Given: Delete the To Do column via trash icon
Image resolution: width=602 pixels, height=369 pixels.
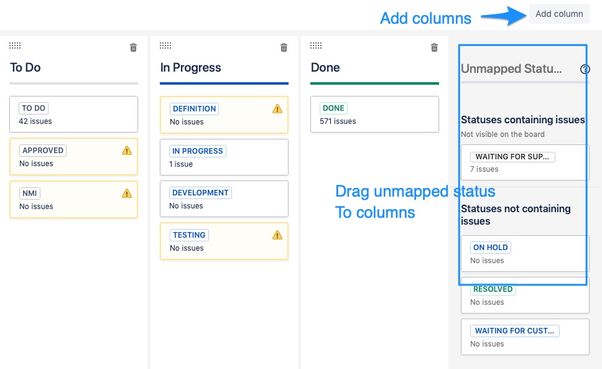Looking at the screenshot, I should pos(133,48).
